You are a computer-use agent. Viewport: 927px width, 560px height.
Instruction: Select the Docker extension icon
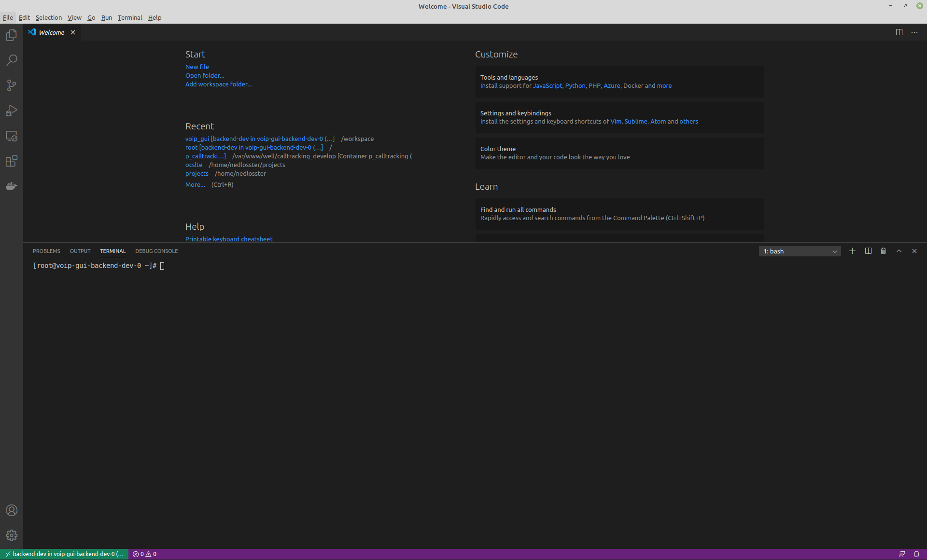click(12, 186)
